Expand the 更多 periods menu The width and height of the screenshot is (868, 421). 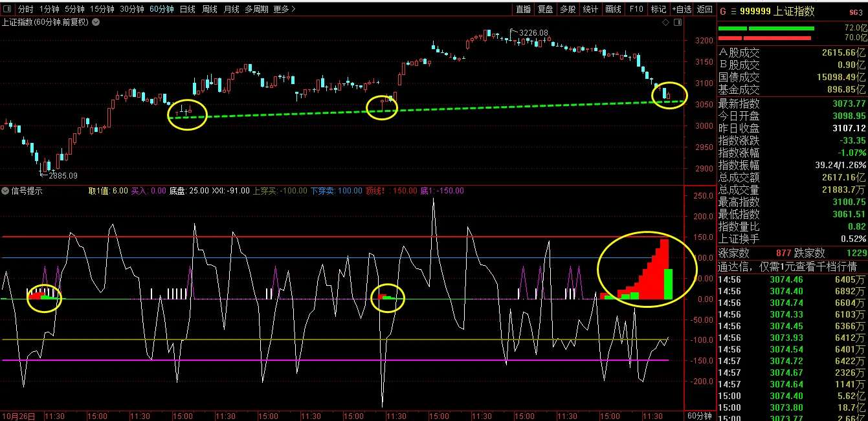pos(285,9)
